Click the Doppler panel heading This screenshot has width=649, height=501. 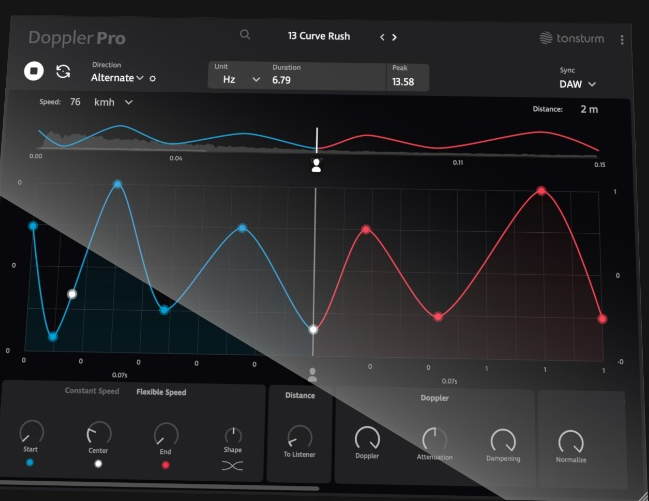(x=435, y=398)
